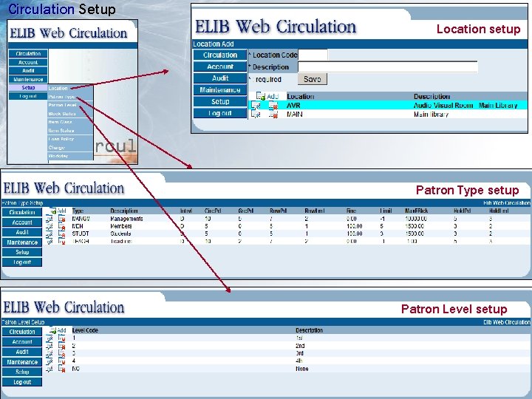The width and height of the screenshot is (532, 399).
Task: Choose Loan Policy in Setup submenu
Action: (70, 139)
